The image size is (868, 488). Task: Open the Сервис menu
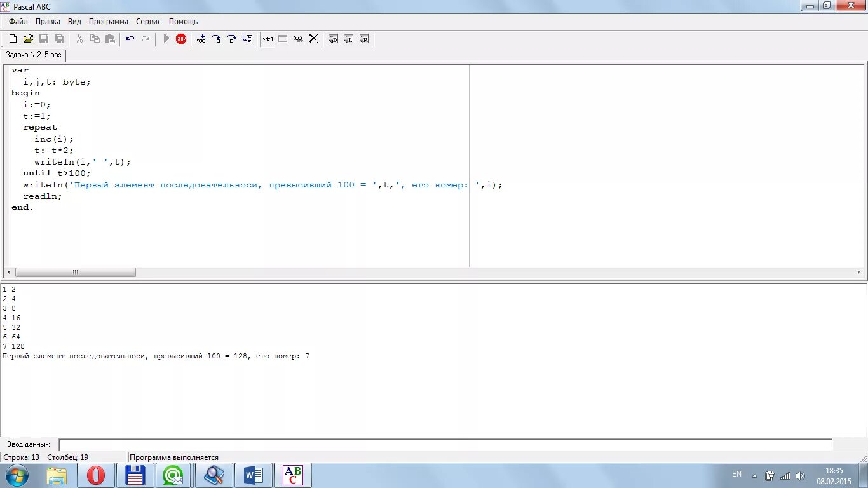[149, 22]
